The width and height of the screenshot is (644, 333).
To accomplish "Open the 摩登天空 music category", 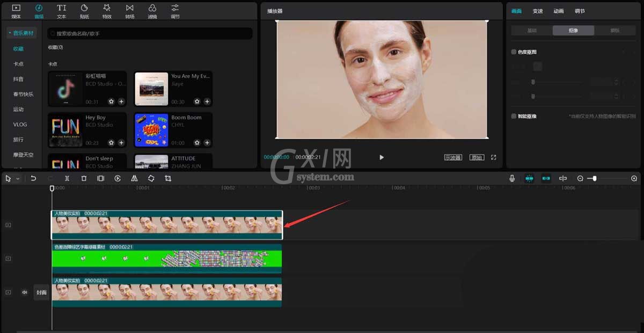I will coord(24,155).
